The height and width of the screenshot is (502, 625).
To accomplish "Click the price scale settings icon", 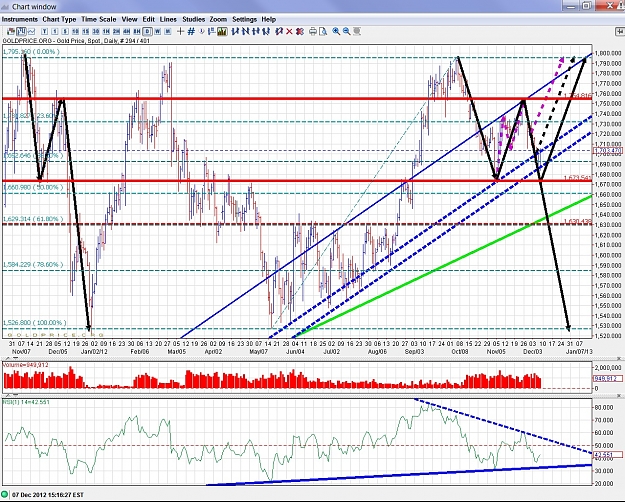I will 212,31.
